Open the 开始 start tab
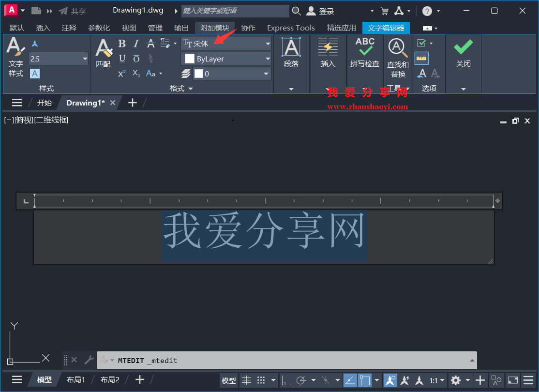This screenshot has height=392, width=539. point(45,103)
